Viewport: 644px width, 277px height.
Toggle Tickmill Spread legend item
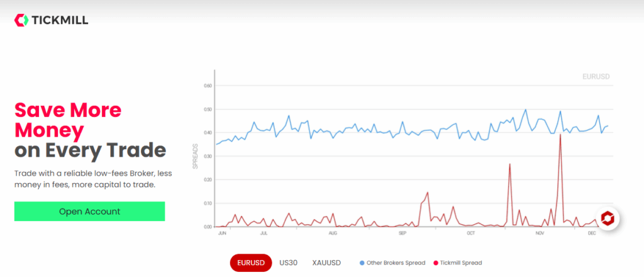point(458,263)
